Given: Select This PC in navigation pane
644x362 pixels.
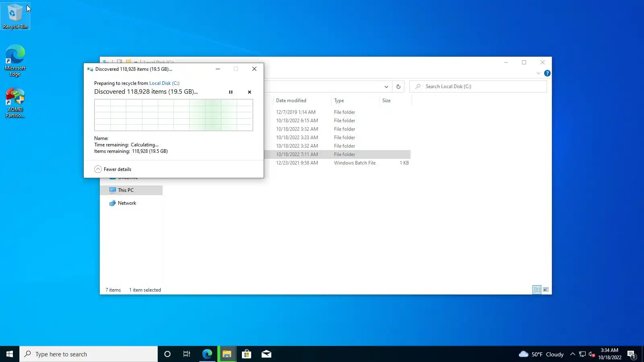Looking at the screenshot, I should pyautogui.click(x=131, y=190).
